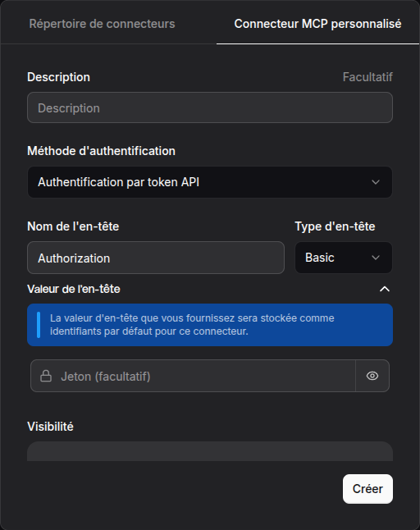Click the Méthode d'authentification label

tap(102, 151)
